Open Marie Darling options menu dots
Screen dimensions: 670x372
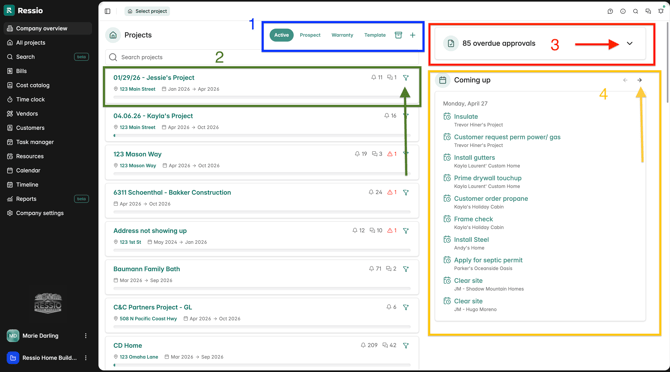point(85,336)
